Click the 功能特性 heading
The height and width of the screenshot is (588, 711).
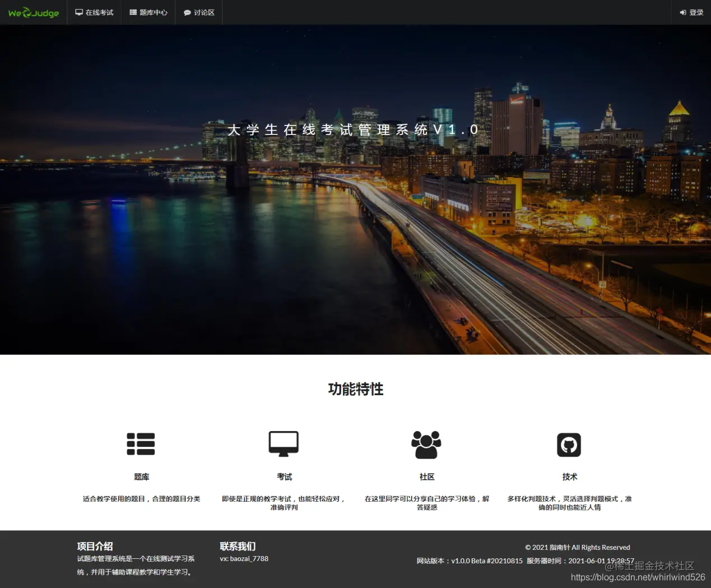pyautogui.click(x=356, y=389)
